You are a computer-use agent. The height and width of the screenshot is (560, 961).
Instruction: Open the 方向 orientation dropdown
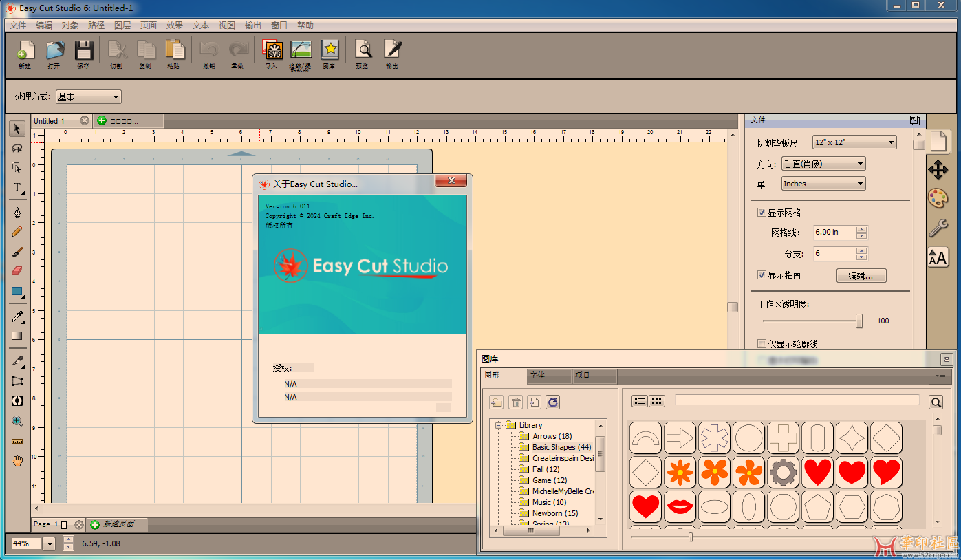823,164
